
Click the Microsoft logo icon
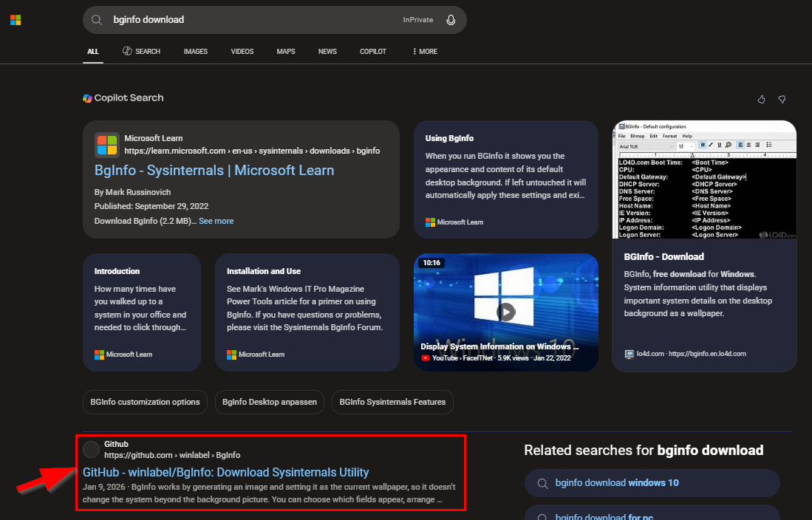(x=16, y=20)
